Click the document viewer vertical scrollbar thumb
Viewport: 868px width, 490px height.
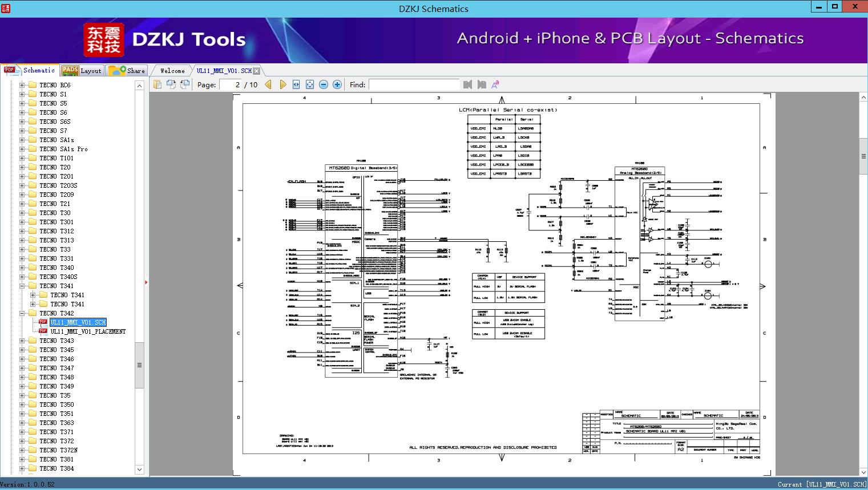[863, 157]
